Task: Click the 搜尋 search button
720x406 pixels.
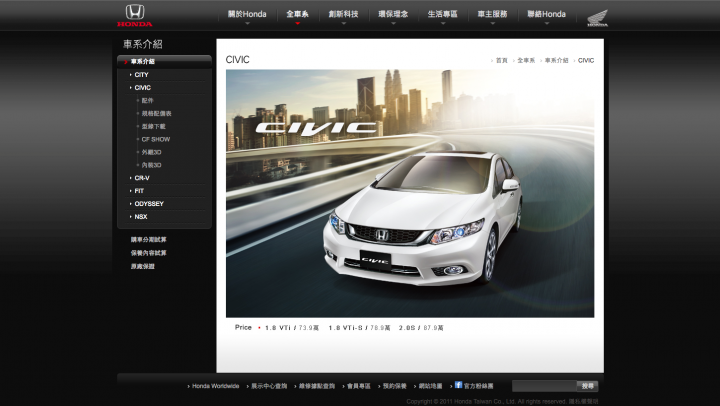Action: (x=588, y=386)
